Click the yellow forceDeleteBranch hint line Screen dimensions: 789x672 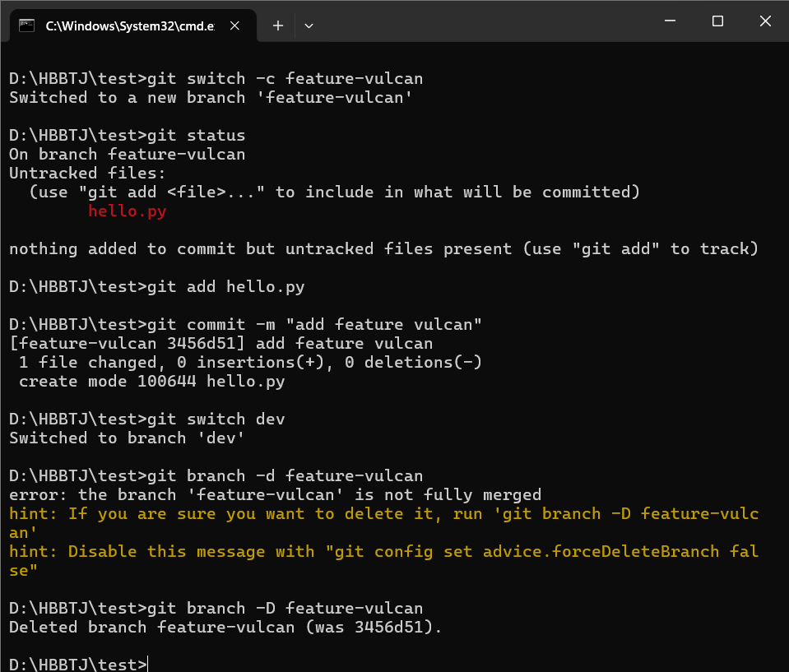coord(383,552)
